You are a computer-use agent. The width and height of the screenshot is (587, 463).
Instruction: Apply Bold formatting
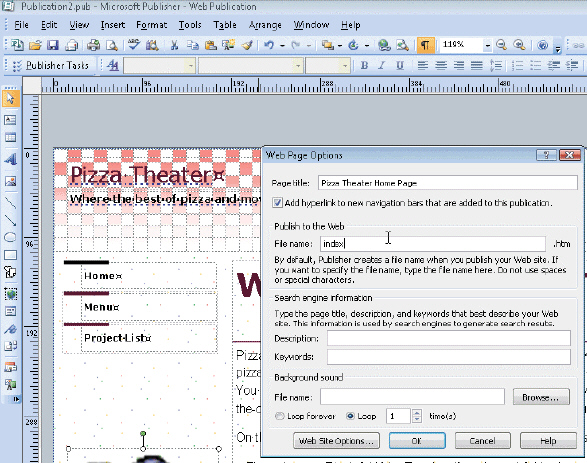pos(364,66)
